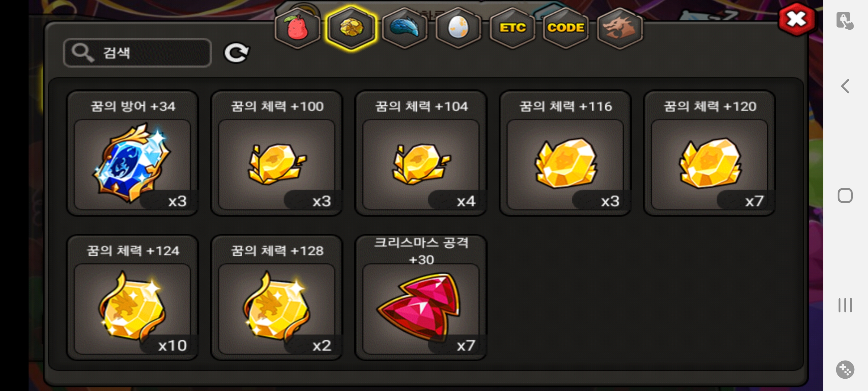Focus the 검색 search field

pos(137,53)
